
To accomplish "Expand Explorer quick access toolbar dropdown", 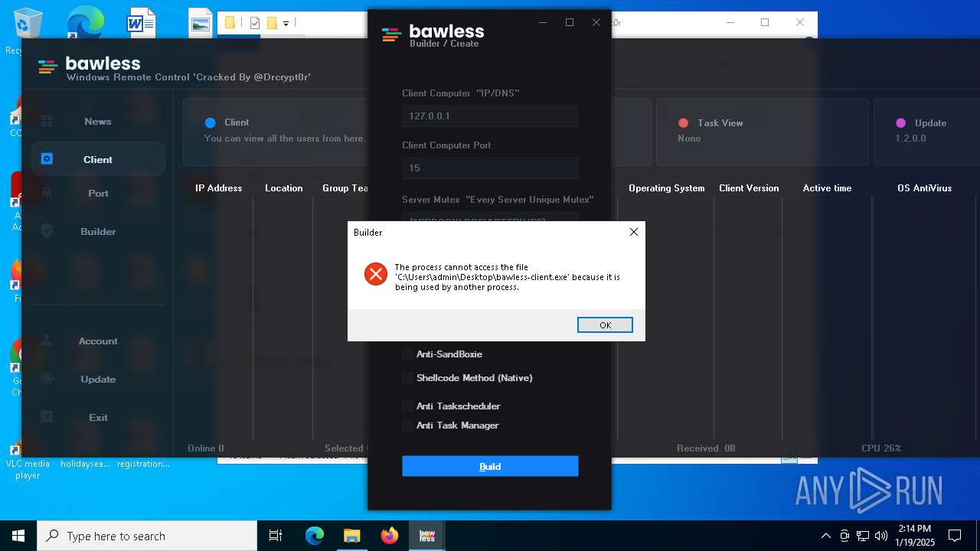I will tap(286, 24).
